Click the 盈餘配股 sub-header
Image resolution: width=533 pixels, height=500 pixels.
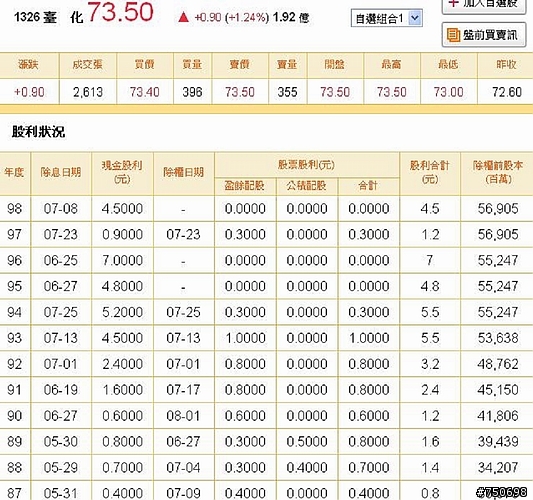click(x=245, y=186)
